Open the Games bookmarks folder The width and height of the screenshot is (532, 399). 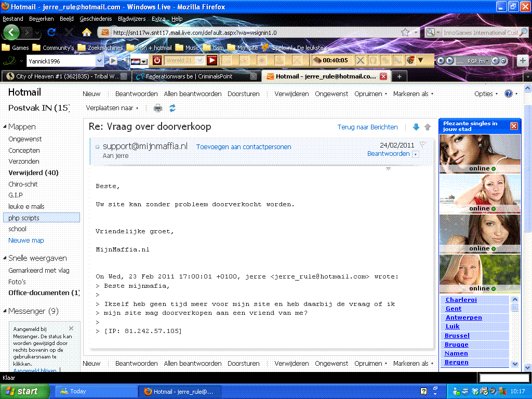(x=16, y=47)
